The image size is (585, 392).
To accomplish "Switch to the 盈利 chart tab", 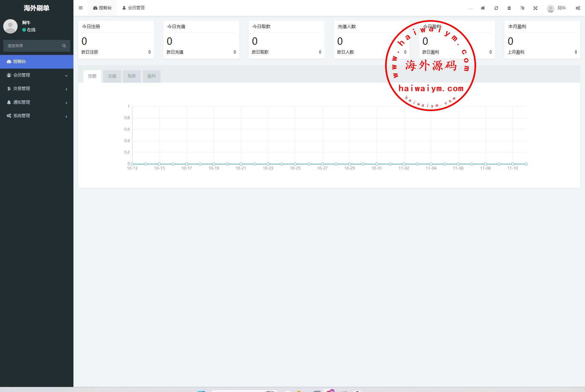I will 151,76.
